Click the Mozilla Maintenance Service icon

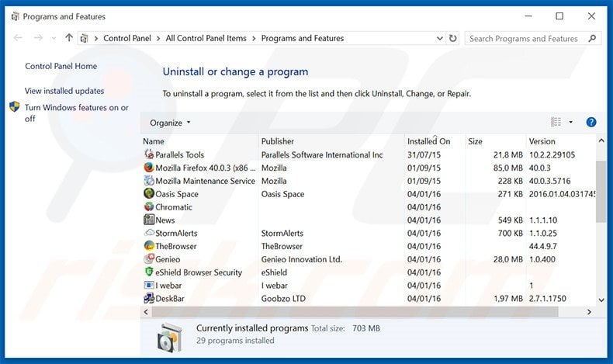click(149, 181)
